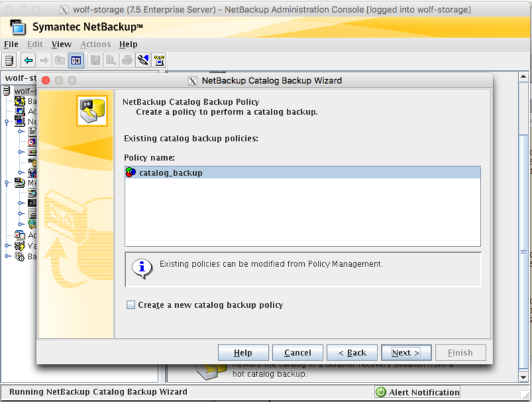Go to the previous step with Back

(x=352, y=353)
